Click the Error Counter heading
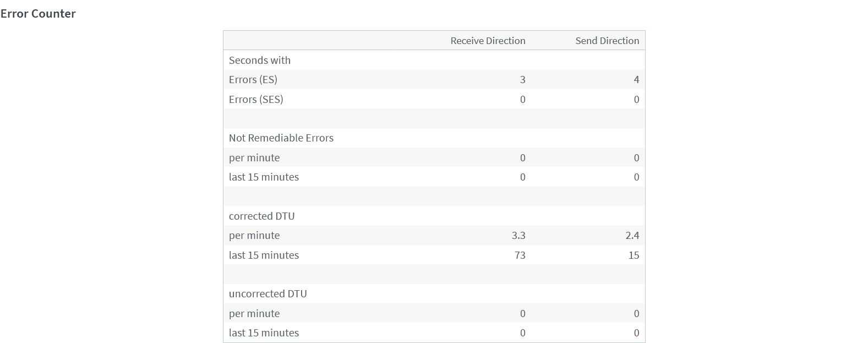868x343 pixels. [x=38, y=14]
